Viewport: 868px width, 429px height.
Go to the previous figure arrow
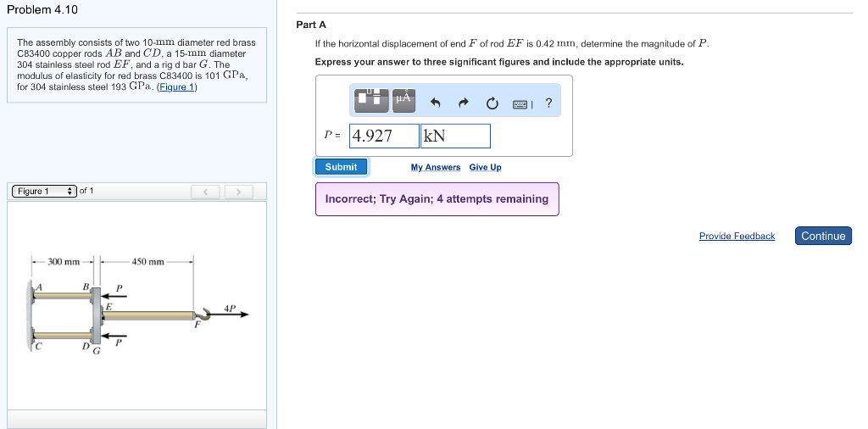pyautogui.click(x=205, y=192)
